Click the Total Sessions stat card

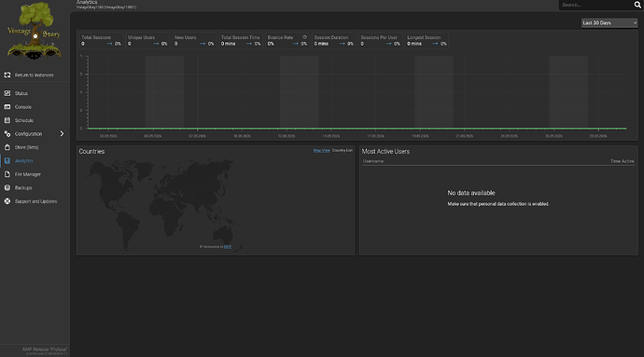click(101, 41)
